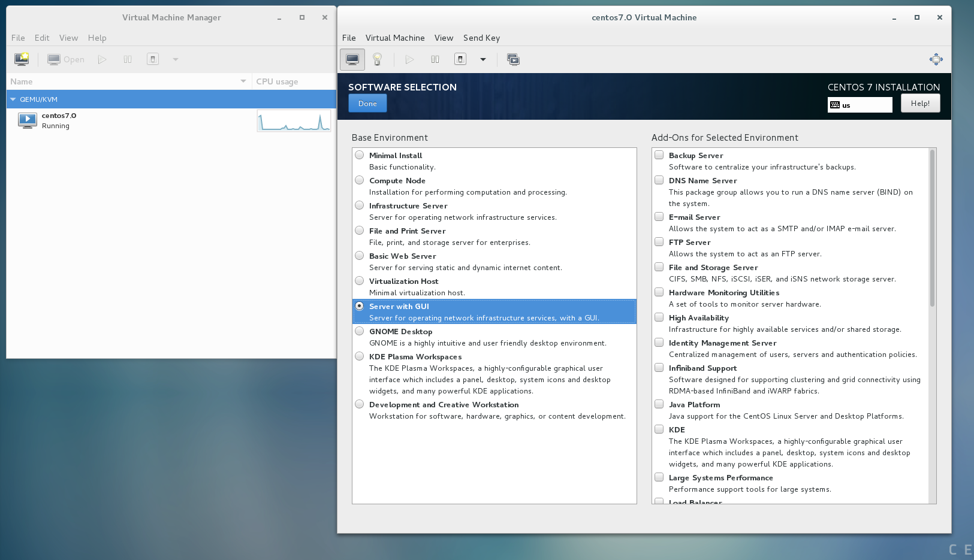Expand the shutdown options arrow in Virtual Machine Manager

[176, 59]
